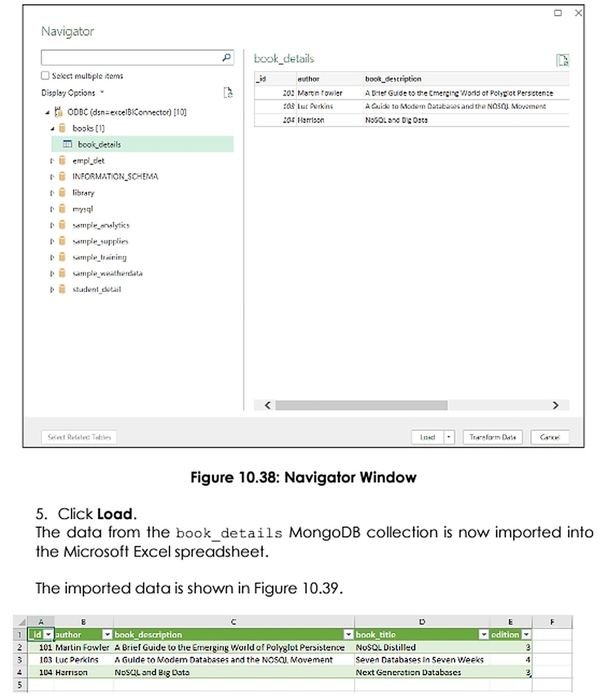Maximize the Navigator window
This screenshot has width=608, height=700.
click(x=558, y=13)
